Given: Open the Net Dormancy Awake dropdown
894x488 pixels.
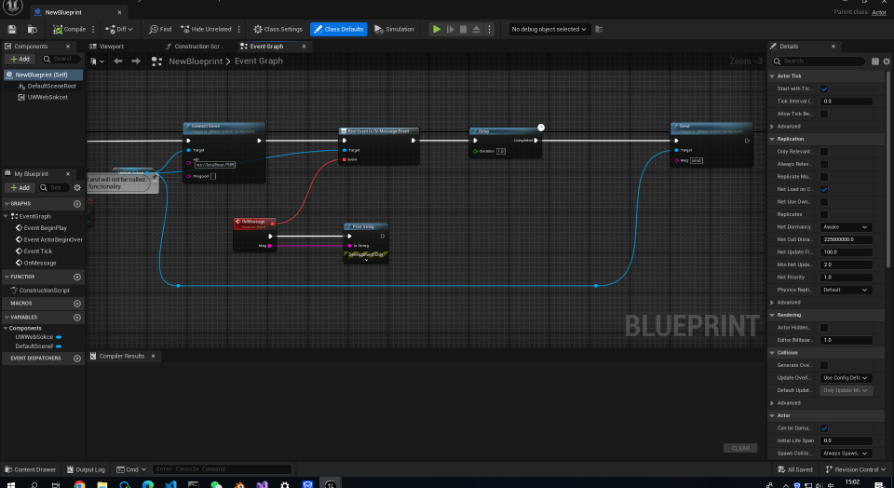Looking at the screenshot, I should tap(846, 227).
